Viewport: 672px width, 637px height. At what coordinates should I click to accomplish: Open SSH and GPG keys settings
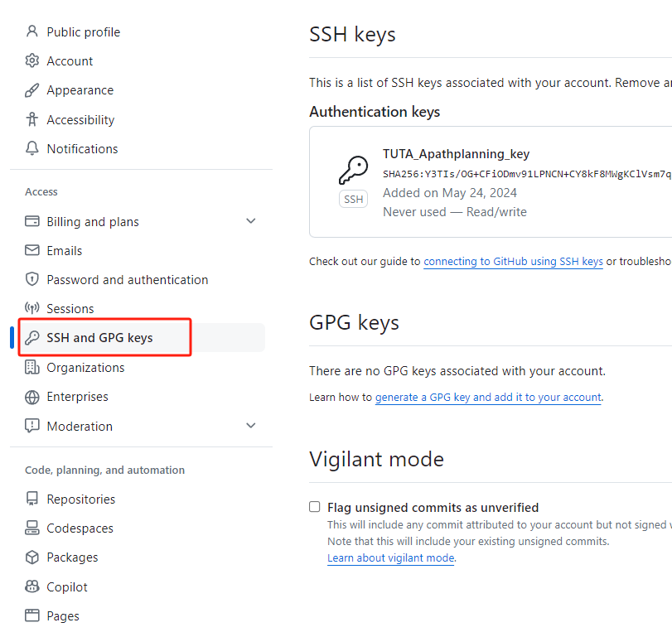pos(99,337)
